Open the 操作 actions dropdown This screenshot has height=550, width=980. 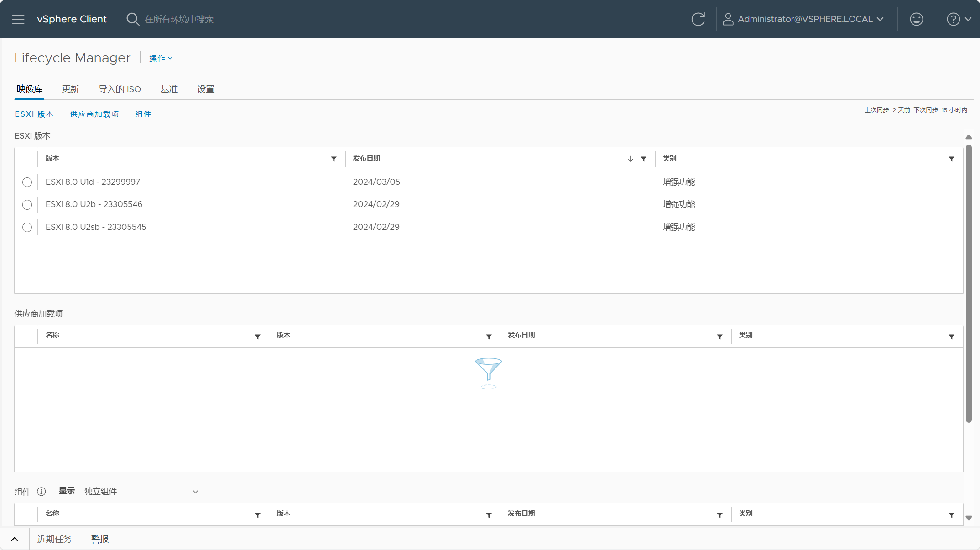(161, 58)
